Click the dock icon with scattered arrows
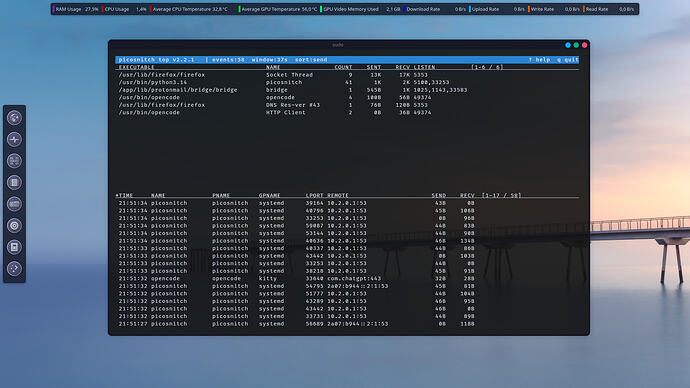This screenshot has height=388, width=690. 14,269
